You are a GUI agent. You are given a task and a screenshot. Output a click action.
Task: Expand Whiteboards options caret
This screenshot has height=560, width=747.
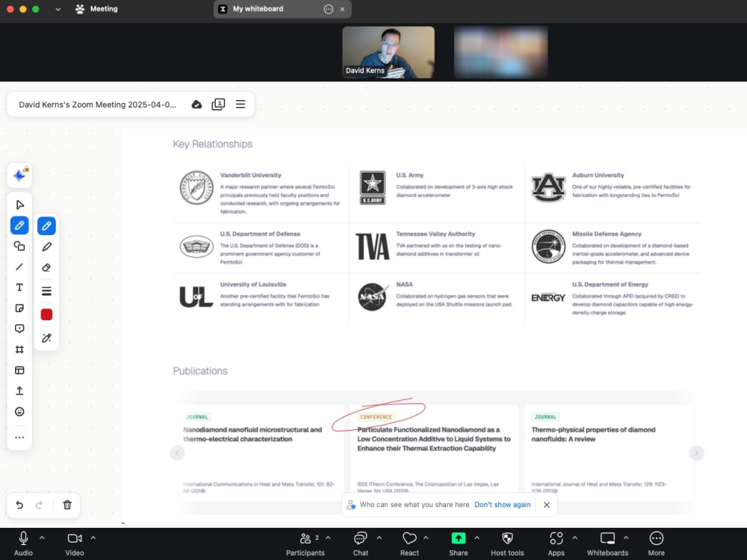point(626,538)
